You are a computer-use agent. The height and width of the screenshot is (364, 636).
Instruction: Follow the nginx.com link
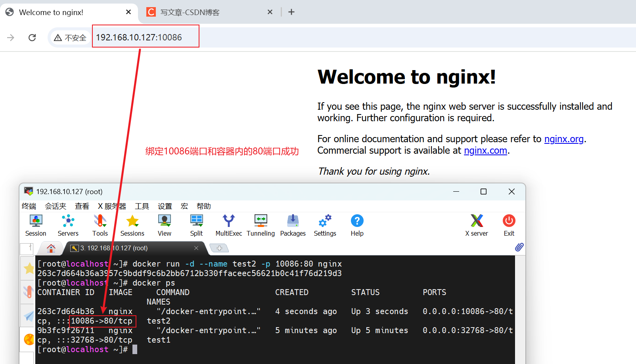pyautogui.click(x=485, y=151)
